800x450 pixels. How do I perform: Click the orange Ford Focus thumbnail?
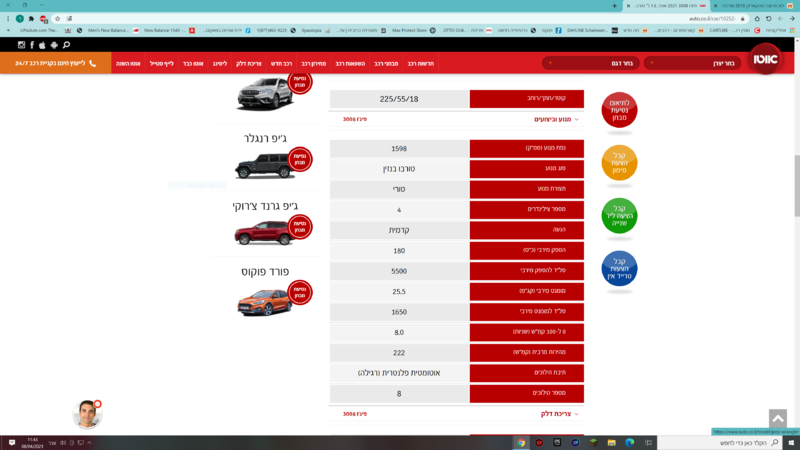coord(264,302)
